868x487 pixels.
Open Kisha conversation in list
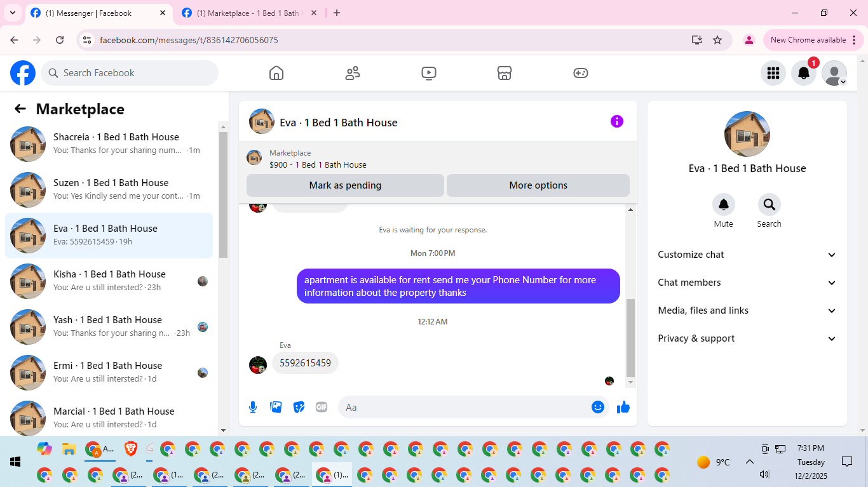pos(109,281)
